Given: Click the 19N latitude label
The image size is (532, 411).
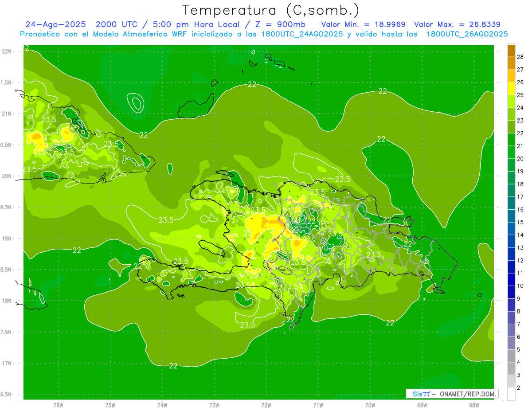Looking at the screenshot, I should click(8, 239).
